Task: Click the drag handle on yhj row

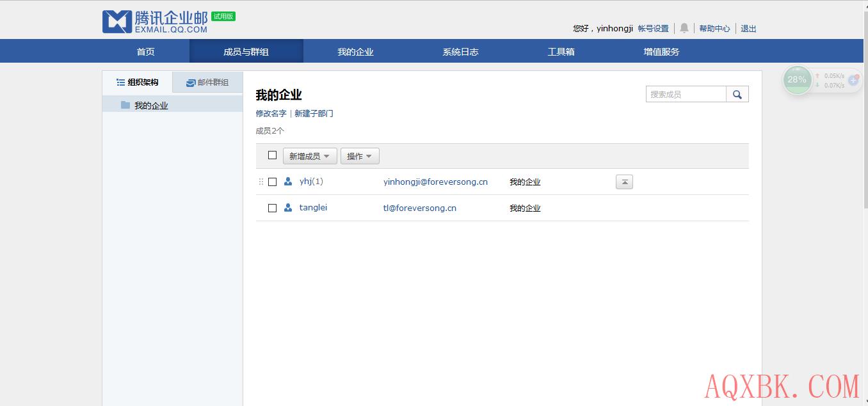Action: (x=261, y=182)
